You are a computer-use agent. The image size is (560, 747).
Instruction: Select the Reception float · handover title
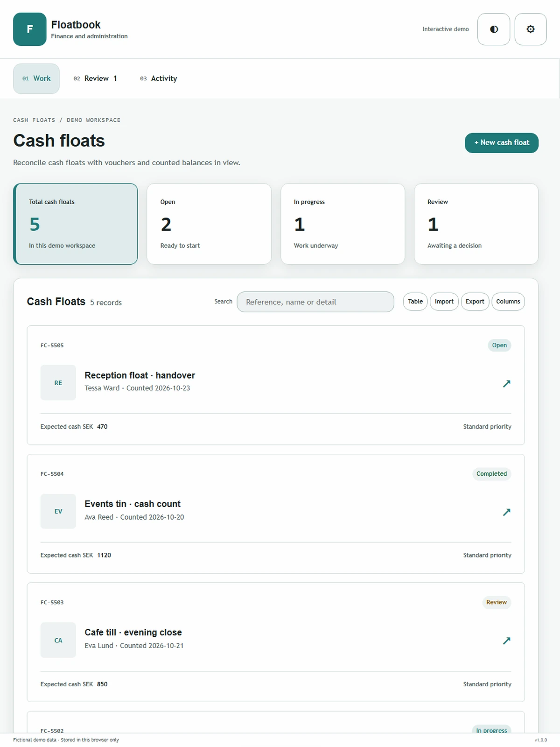[x=140, y=375]
